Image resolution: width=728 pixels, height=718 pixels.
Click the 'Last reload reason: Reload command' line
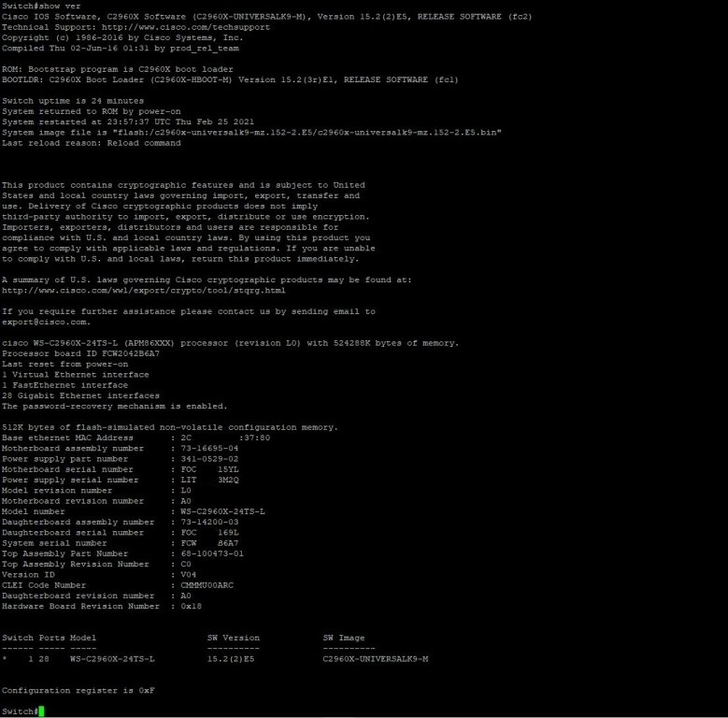tap(92, 143)
